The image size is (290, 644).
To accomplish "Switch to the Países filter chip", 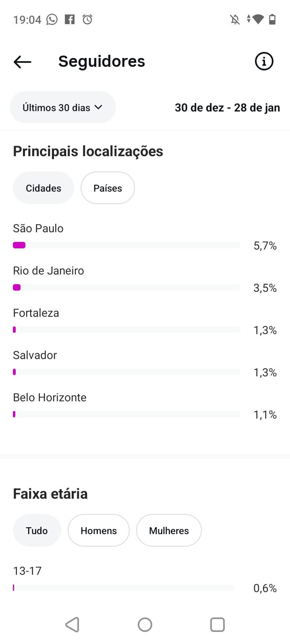I will pyautogui.click(x=108, y=188).
